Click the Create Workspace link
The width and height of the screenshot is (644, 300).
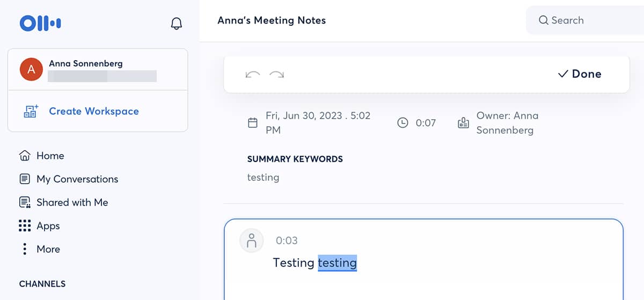coord(94,111)
